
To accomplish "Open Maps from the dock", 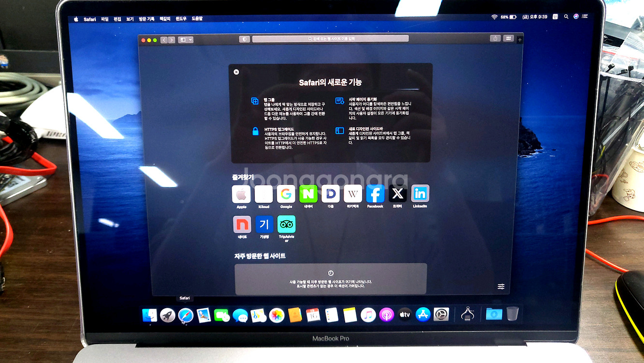I will [258, 316].
